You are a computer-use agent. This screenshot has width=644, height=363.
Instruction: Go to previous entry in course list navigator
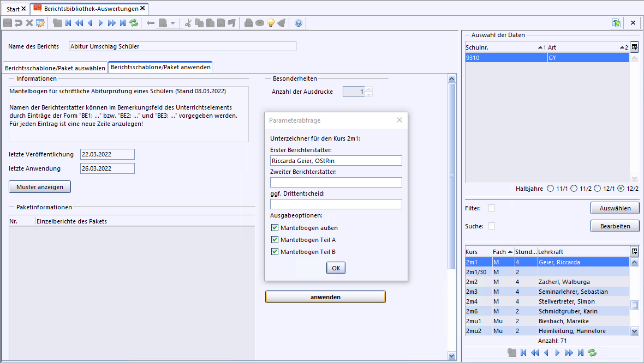[546, 353]
